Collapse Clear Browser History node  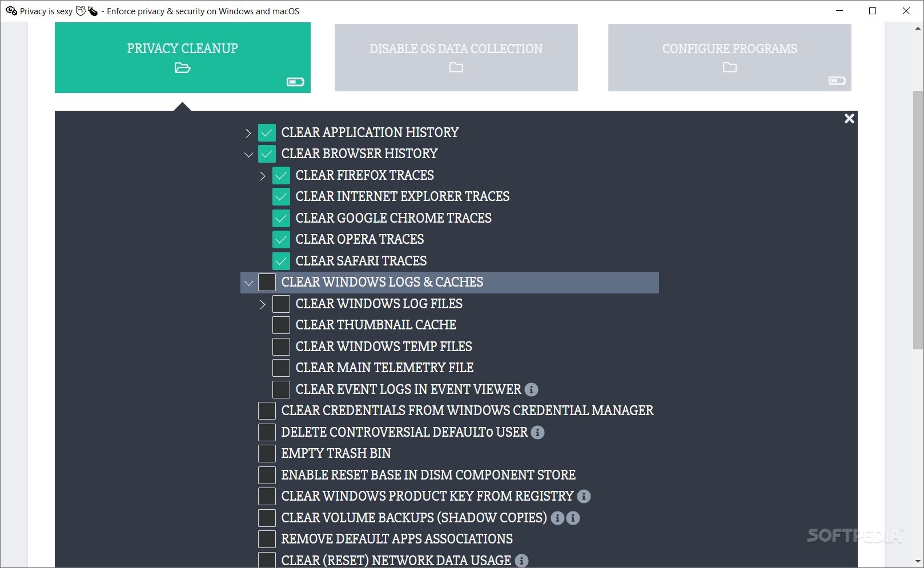click(x=248, y=155)
